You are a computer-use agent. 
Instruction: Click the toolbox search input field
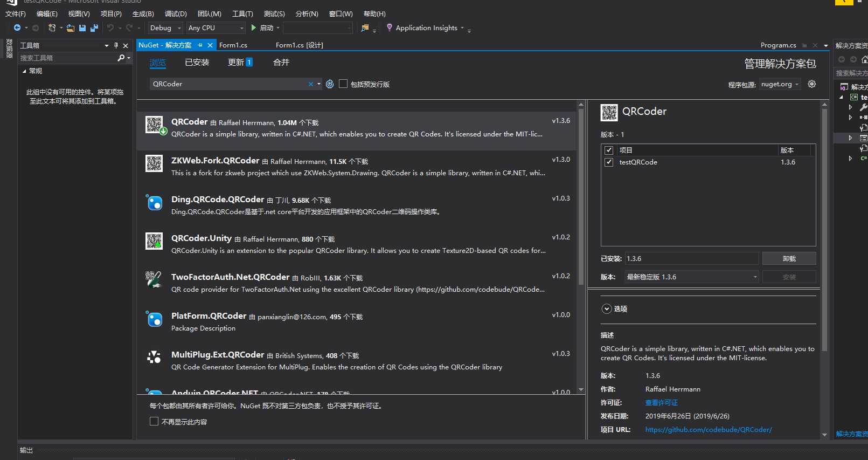tap(67, 58)
